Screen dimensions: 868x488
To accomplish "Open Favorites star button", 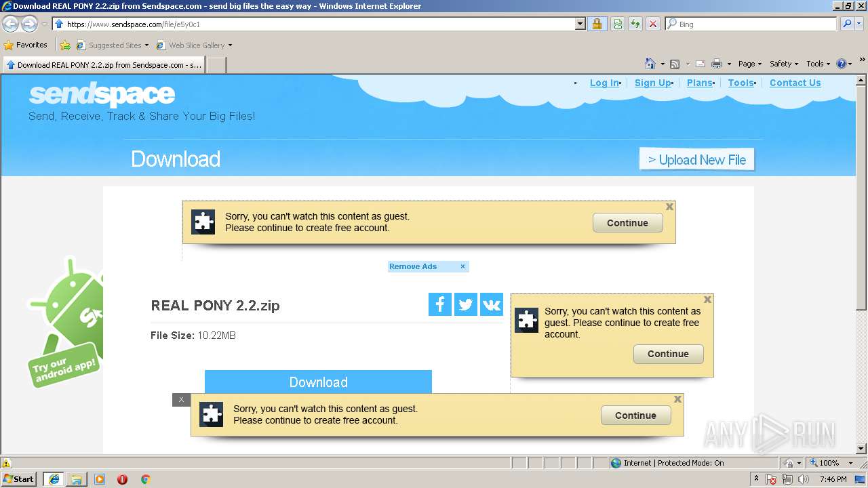I will point(26,45).
